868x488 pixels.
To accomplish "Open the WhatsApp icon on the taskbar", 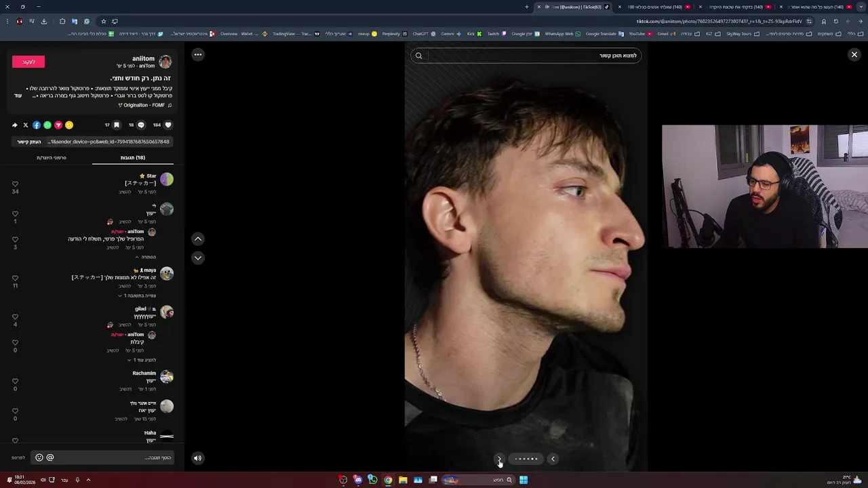I will [x=372, y=480].
